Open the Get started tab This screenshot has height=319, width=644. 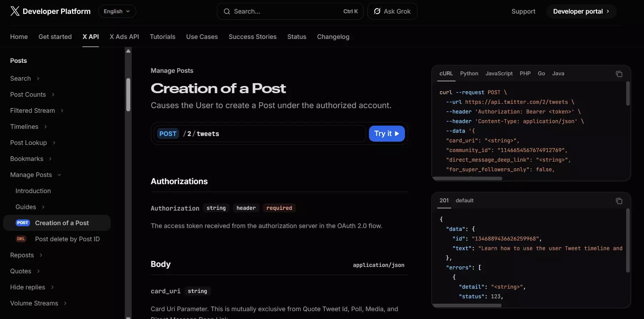(x=55, y=37)
